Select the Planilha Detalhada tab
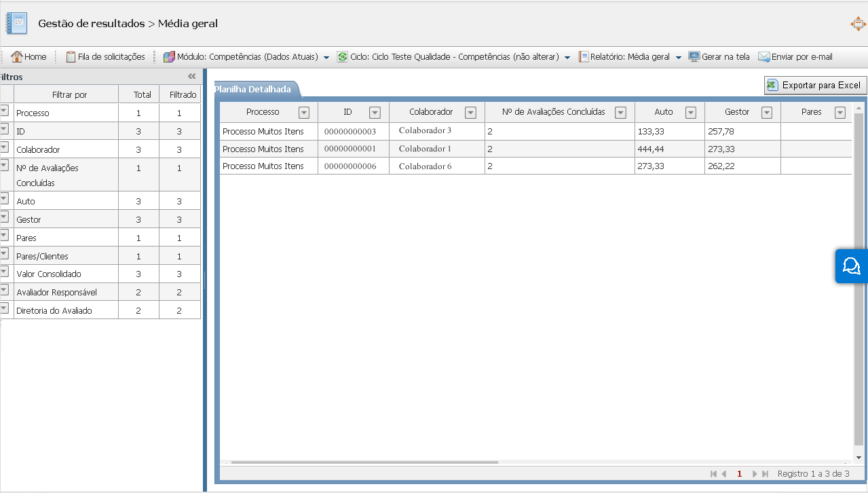868x493 pixels. 254,89
